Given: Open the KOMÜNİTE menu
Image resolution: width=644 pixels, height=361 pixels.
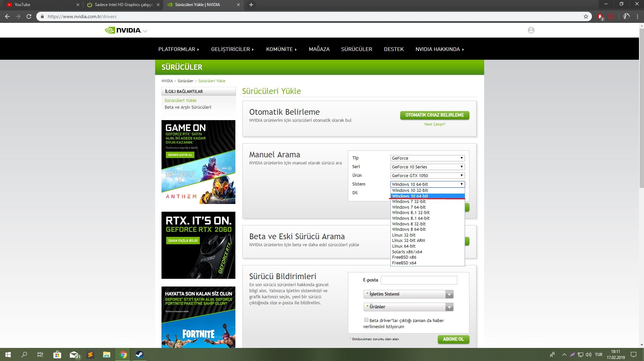Looking at the screenshot, I should [x=281, y=49].
